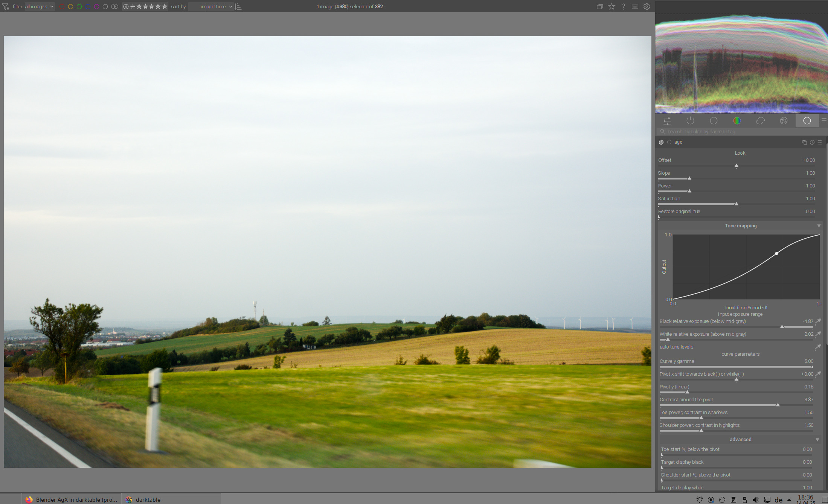Viewport: 828px width, 504px height.
Task: Toggle the green color label filter
Action: [79, 6]
